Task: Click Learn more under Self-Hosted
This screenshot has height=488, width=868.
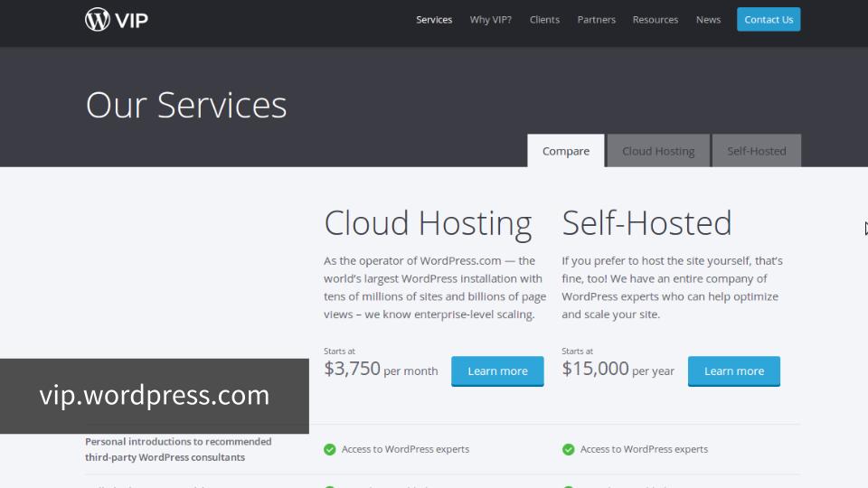Action: coord(734,371)
